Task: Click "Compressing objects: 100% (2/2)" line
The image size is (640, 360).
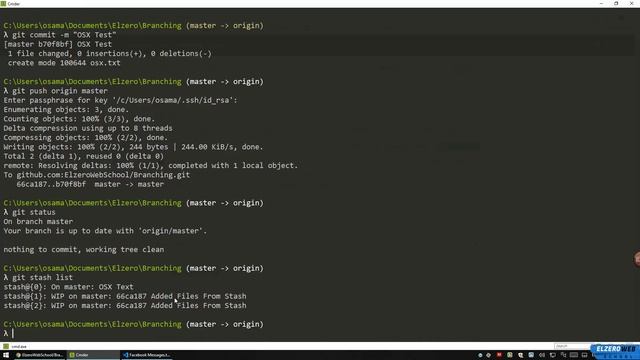Action: pyautogui.click(x=86, y=138)
